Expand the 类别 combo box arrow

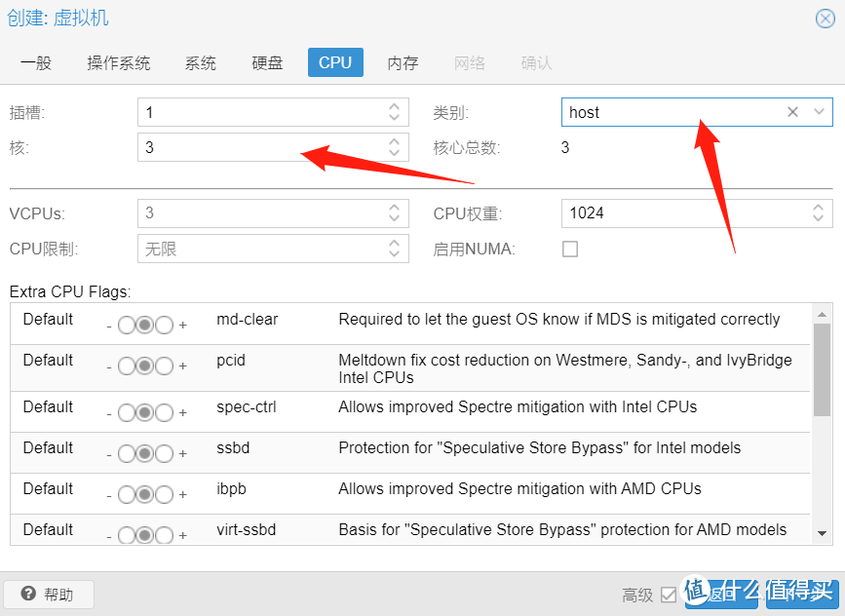click(x=817, y=111)
